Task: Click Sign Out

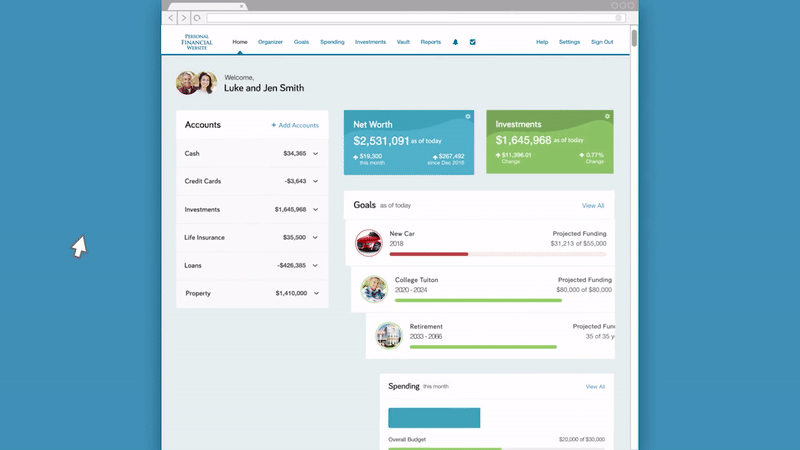Action: coord(602,42)
